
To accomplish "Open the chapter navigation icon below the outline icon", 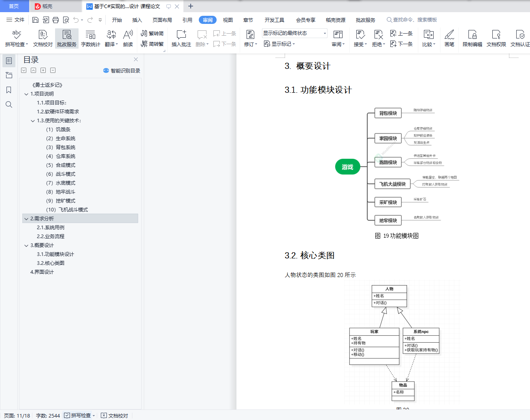I will tap(9, 75).
